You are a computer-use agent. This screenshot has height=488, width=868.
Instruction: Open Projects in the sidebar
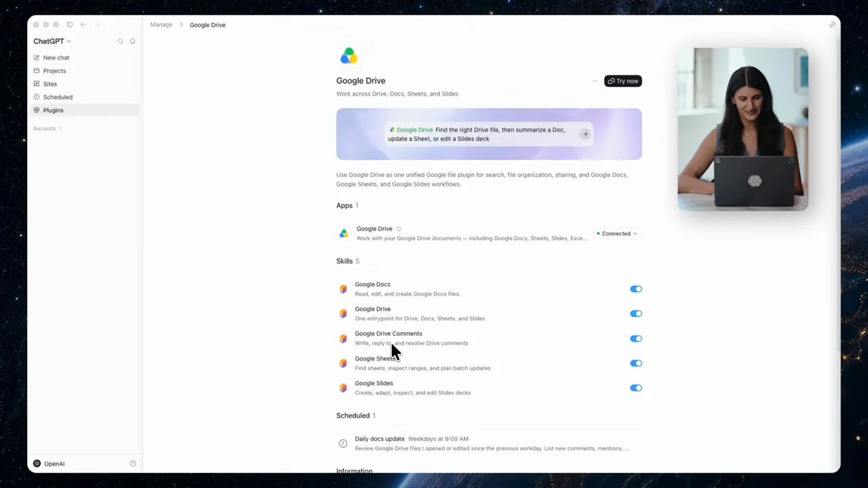(85, 70)
